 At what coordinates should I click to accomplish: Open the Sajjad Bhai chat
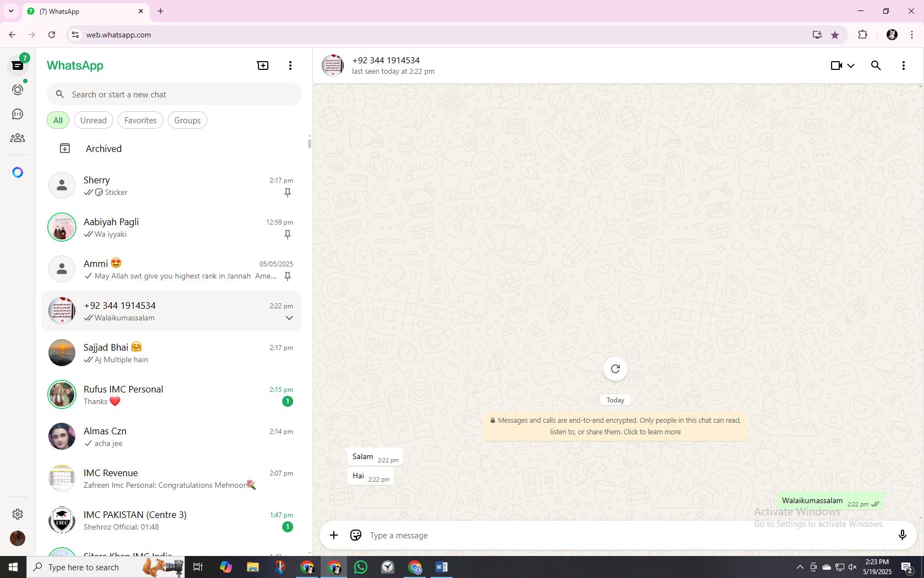pos(172,353)
